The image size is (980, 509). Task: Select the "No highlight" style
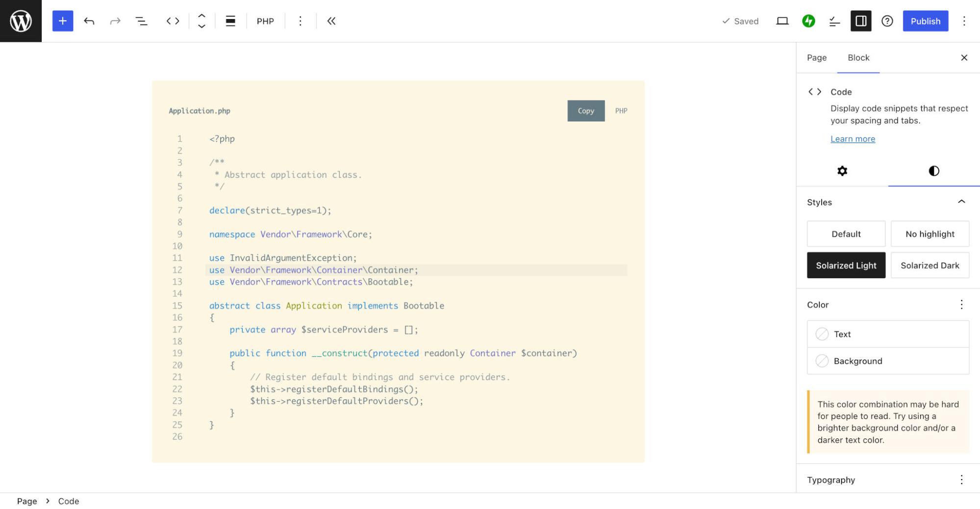930,234
